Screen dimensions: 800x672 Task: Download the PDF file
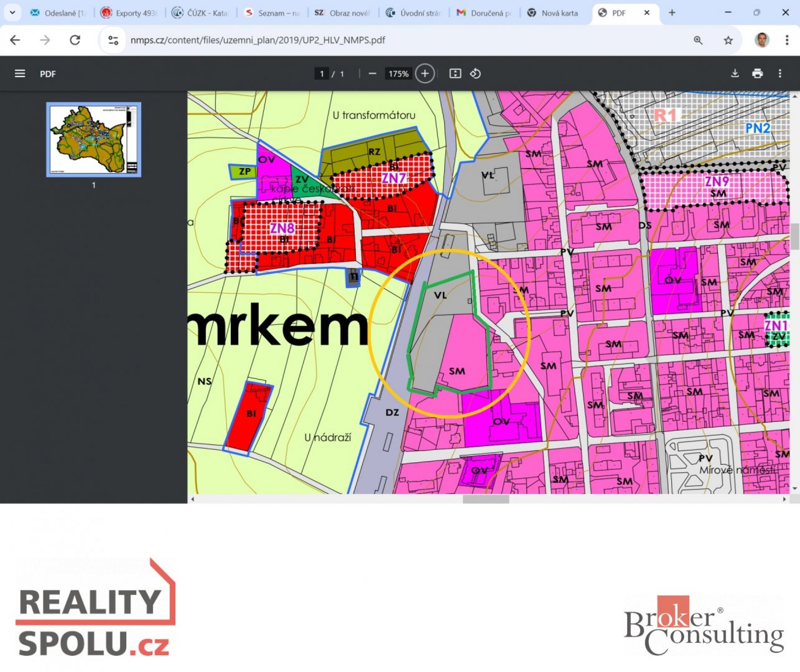tap(735, 73)
